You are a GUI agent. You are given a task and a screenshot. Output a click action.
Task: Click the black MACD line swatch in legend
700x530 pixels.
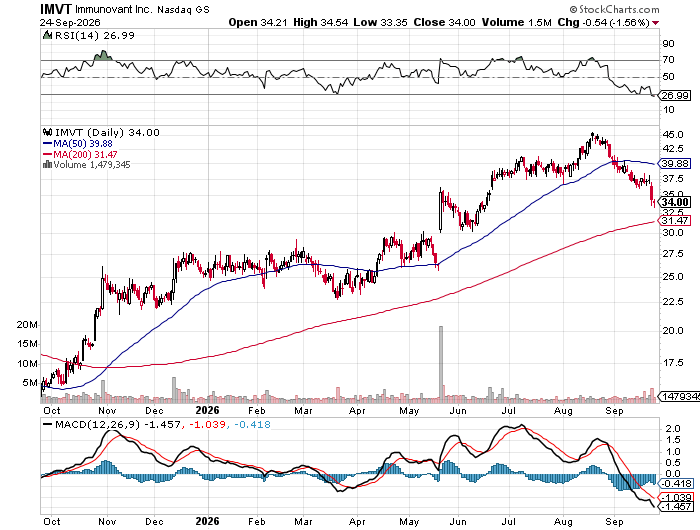point(47,425)
